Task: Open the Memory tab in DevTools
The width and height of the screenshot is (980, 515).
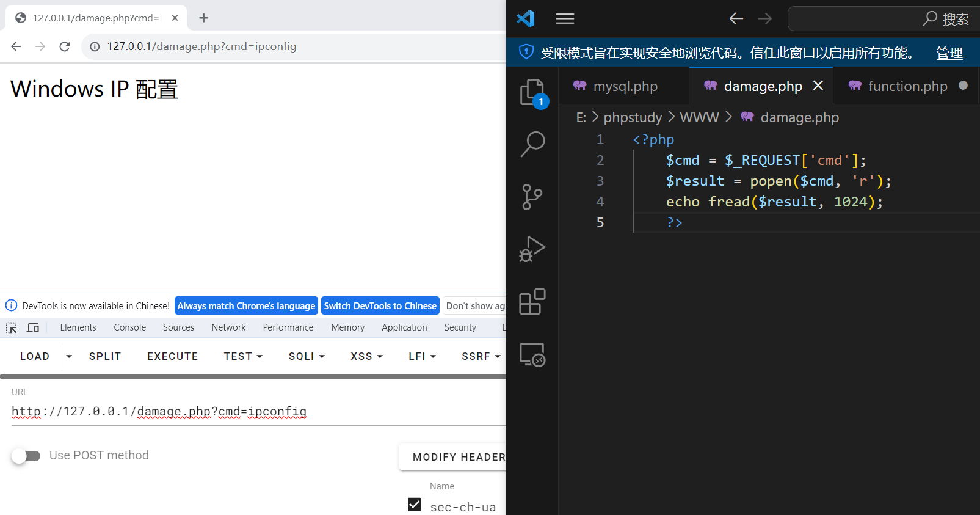Action: [348, 327]
